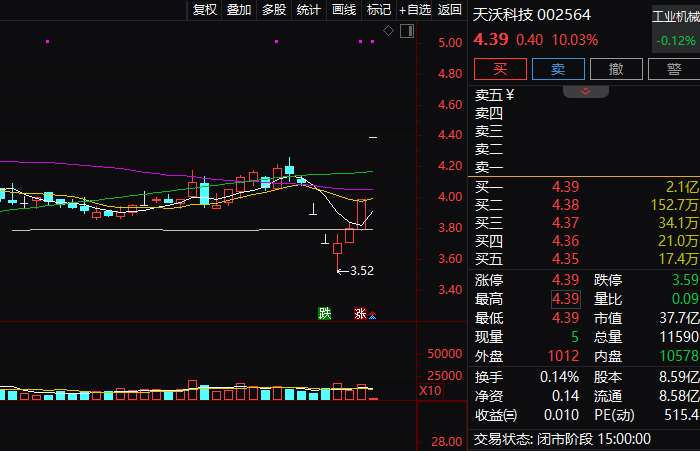Click the up-arrow signal icon beside 涨
Viewport: 700px width, 451px height.
click(372, 316)
